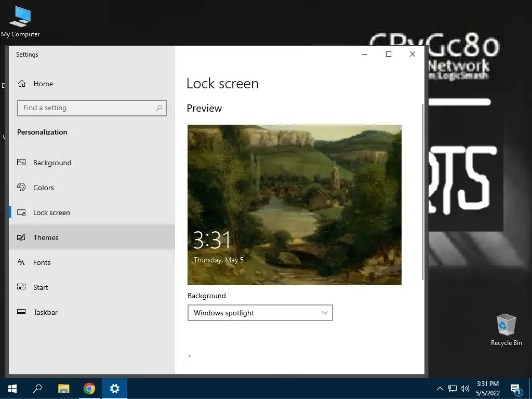Minimize the Settings window
532x399 pixels.
point(365,54)
